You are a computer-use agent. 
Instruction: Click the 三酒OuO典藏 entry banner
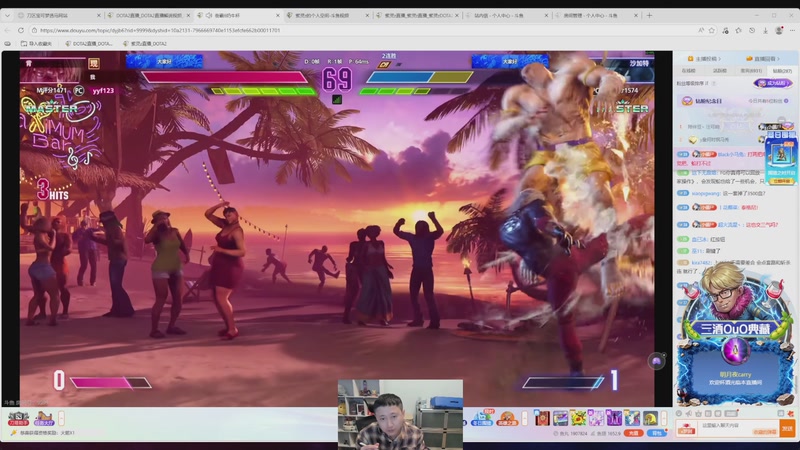[x=735, y=329]
